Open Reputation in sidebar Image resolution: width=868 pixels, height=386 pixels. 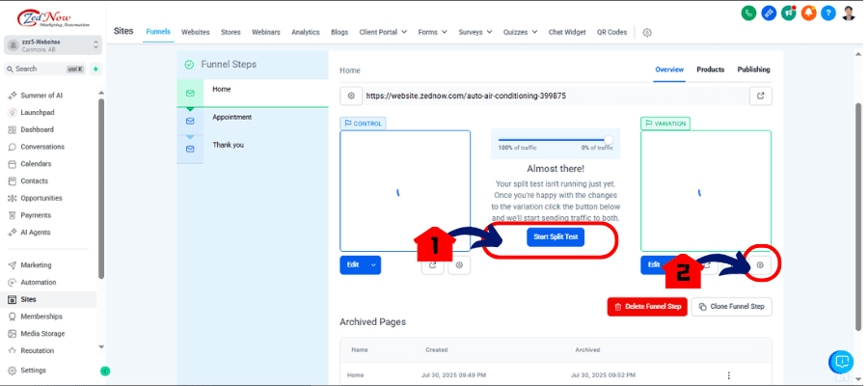pos(37,351)
